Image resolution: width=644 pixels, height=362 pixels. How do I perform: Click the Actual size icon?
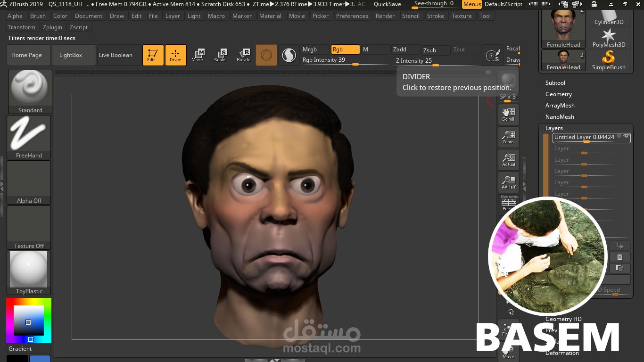[x=508, y=160]
